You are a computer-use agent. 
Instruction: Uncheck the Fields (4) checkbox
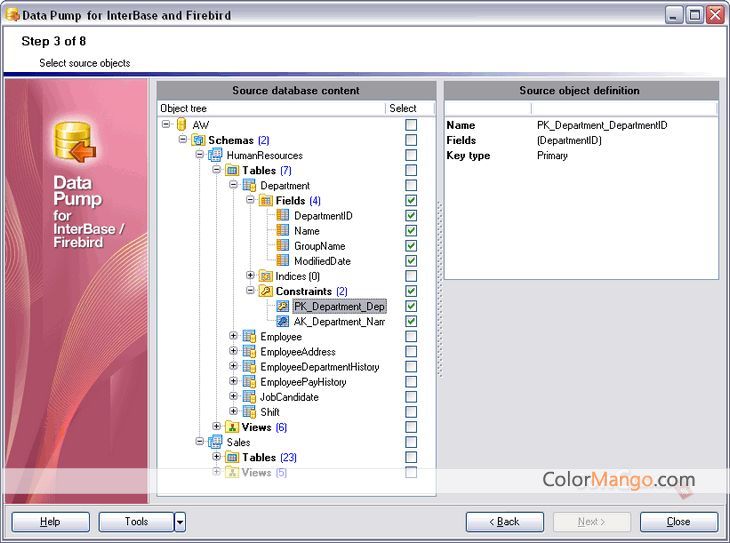pos(411,200)
